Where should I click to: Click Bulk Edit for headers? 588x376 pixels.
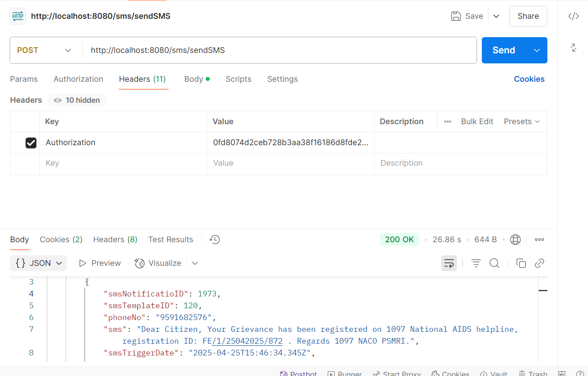[x=477, y=122]
